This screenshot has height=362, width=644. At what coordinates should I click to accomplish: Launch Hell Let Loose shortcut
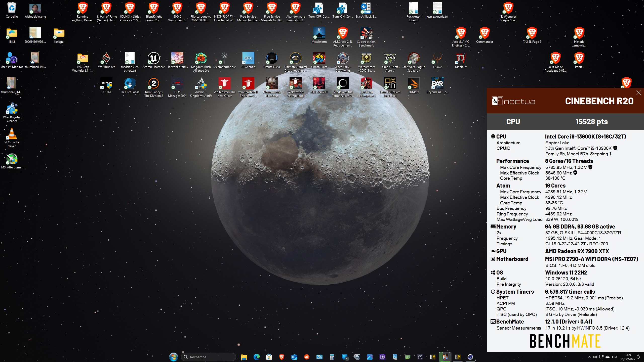click(130, 86)
